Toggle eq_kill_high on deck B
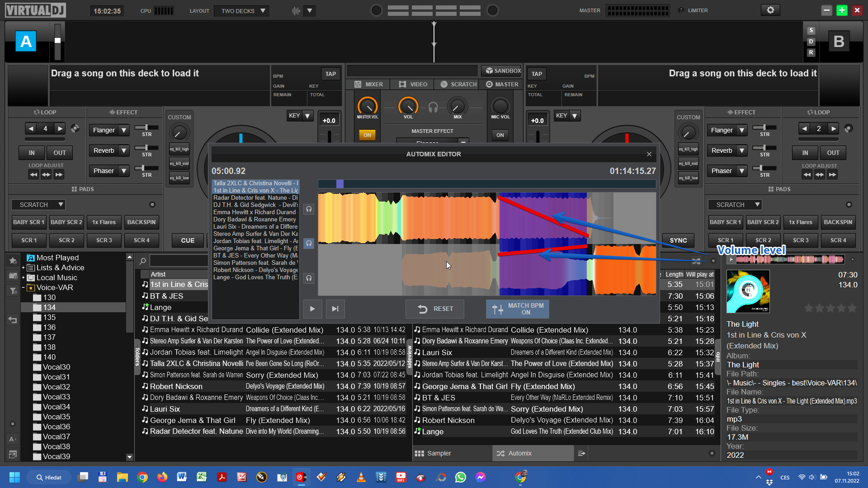 [x=688, y=149]
